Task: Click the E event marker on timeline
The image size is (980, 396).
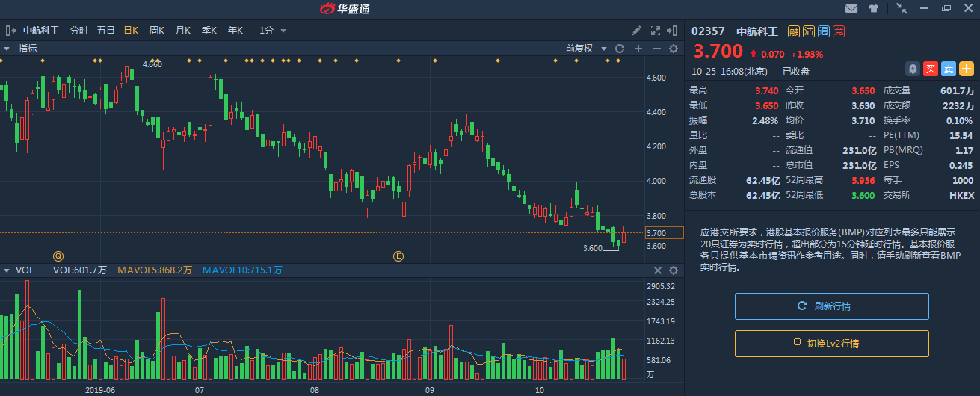Action: click(x=398, y=256)
